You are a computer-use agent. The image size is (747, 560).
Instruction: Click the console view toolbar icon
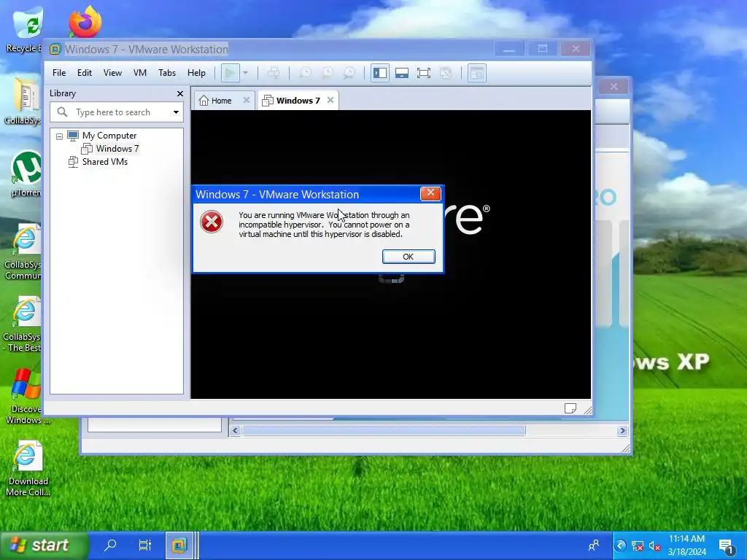(477, 73)
